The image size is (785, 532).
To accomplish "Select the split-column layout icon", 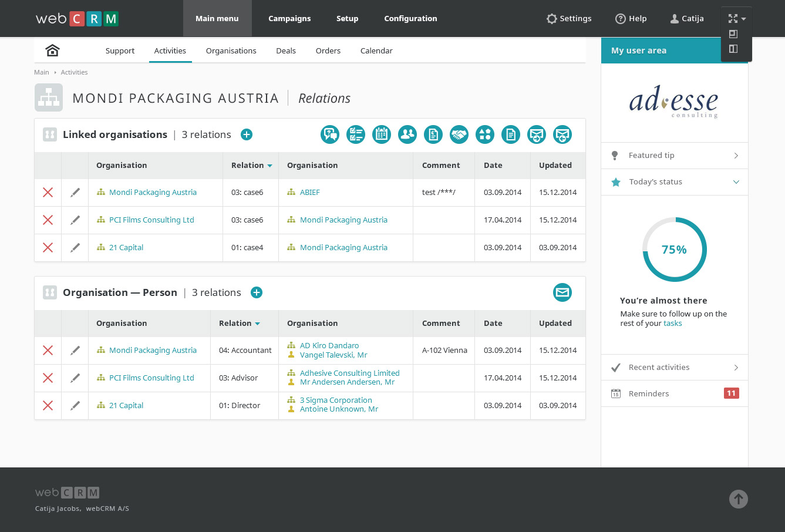I will (733, 49).
